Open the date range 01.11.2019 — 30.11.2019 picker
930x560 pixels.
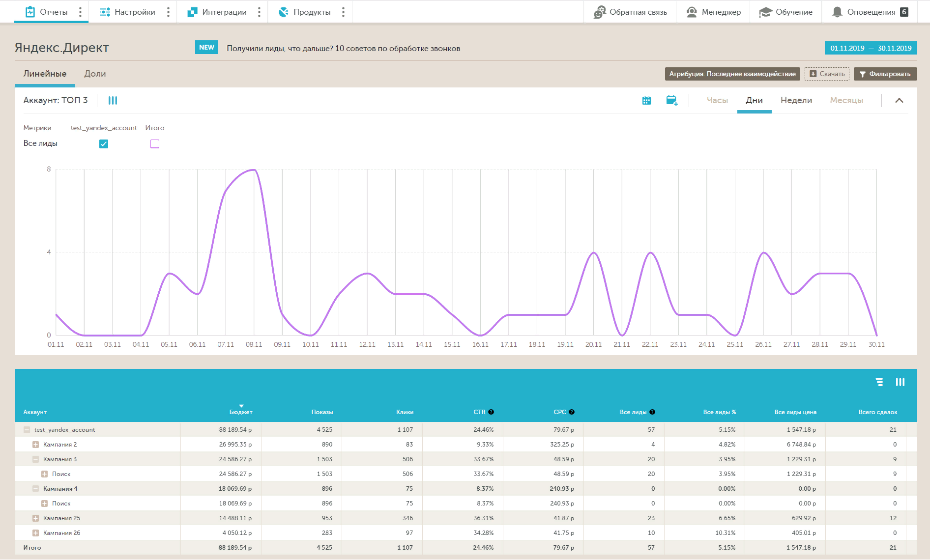pos(871,48)
